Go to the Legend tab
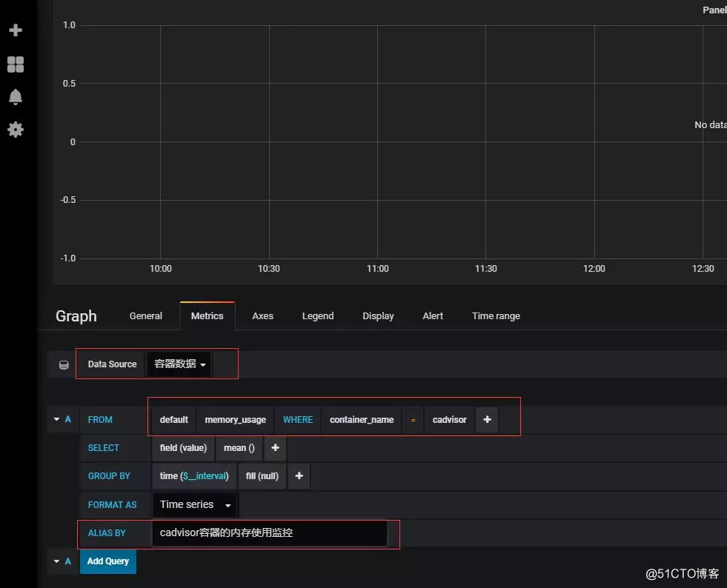The width and height of the screenshot is (727, 588). click(x=318, y=316)
